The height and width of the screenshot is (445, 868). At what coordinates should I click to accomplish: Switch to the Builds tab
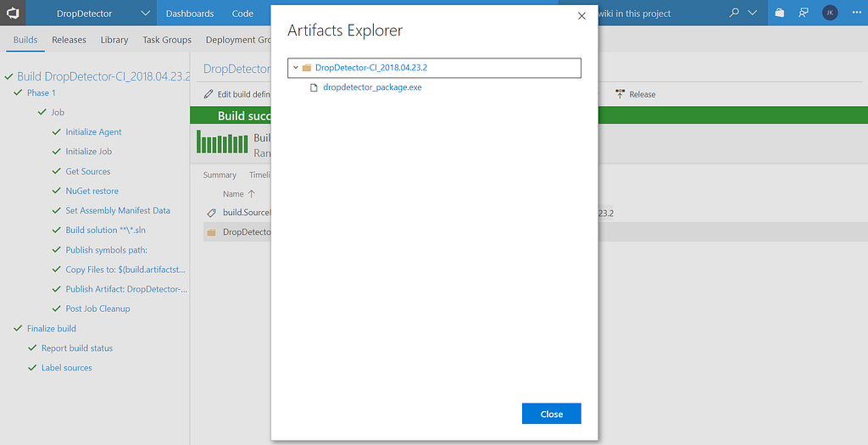point(25,40)
